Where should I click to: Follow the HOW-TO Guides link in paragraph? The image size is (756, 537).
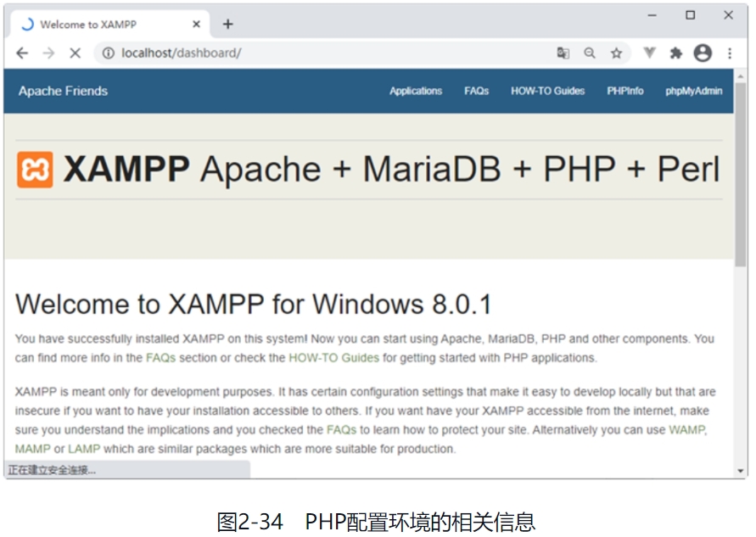click(x=333, y=358)
